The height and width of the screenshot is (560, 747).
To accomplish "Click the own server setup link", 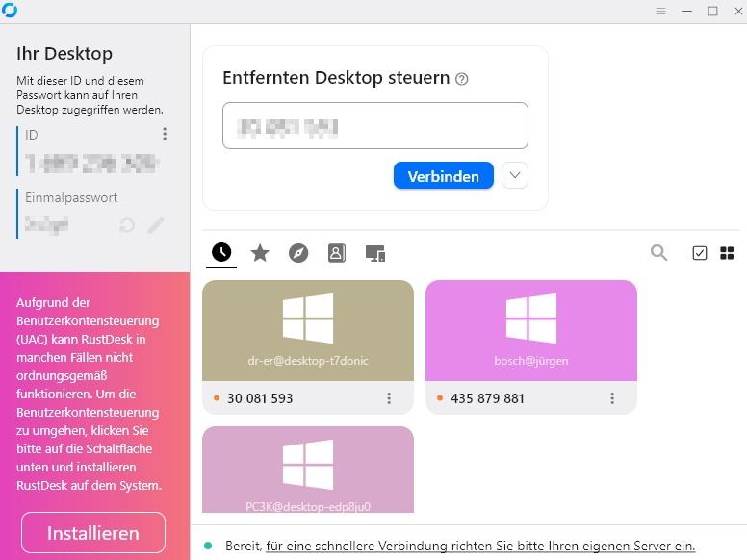I will tap(480, 546).
